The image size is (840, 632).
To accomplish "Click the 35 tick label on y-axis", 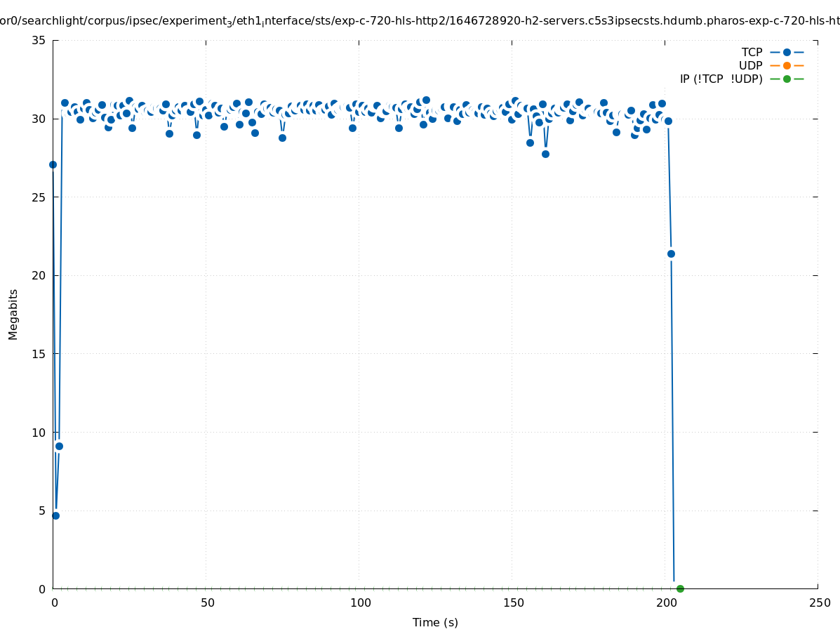I will coord(39,41).
